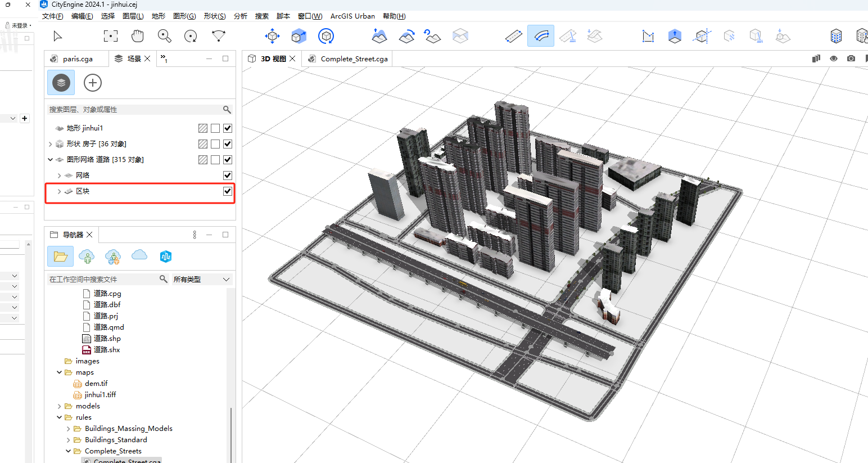Choose the magnifier zoom tool
Screen dimensions: 868x463
coord(164,37)
